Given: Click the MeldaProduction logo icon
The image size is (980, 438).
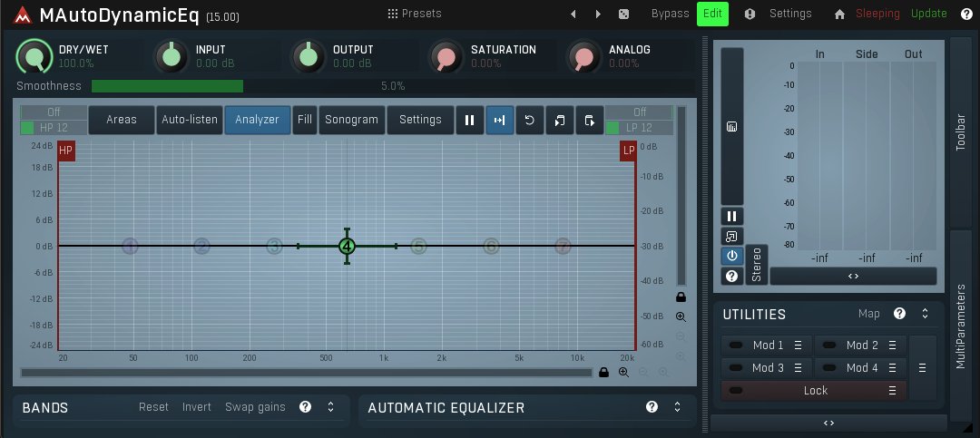Looking at the screenshot, I should coord(23,15).
